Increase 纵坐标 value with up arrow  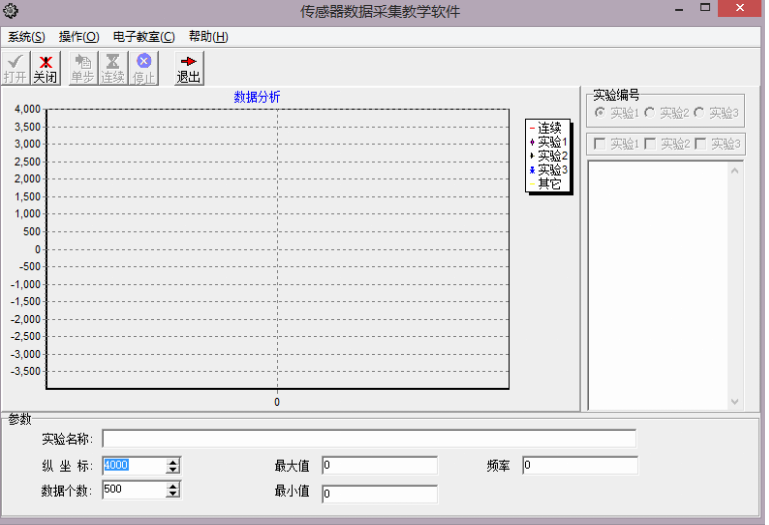coord(173,461)
